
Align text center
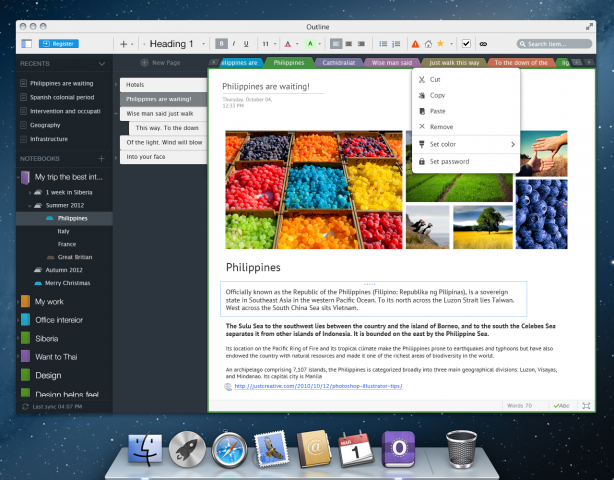[x=349, y=43]
